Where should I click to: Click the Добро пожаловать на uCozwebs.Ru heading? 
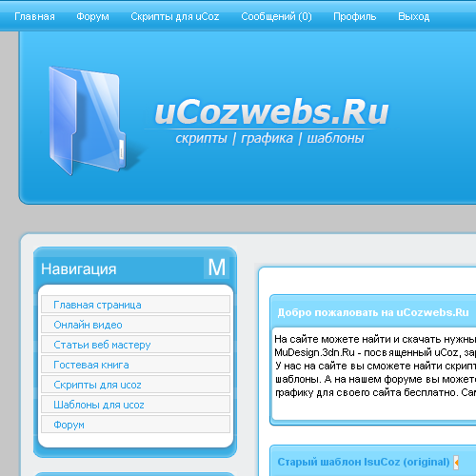point(373,312)
